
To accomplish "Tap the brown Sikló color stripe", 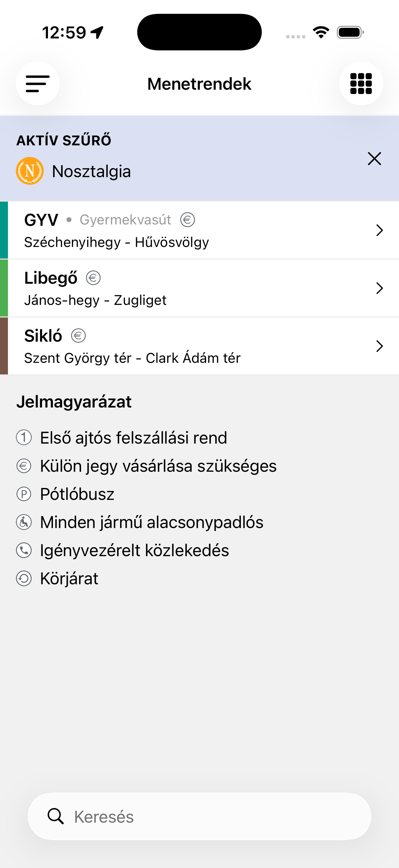I will click(x=4, y=346).
